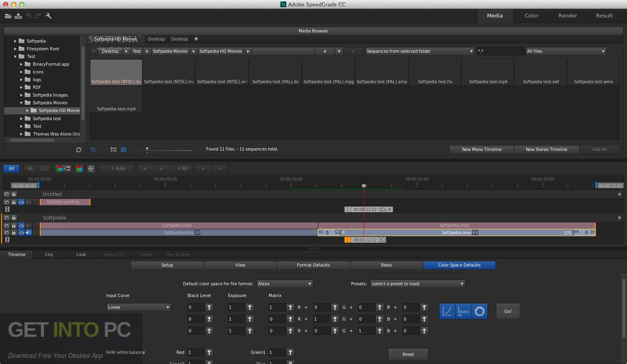Click the aperture exposure icon button

click(480, 311)
